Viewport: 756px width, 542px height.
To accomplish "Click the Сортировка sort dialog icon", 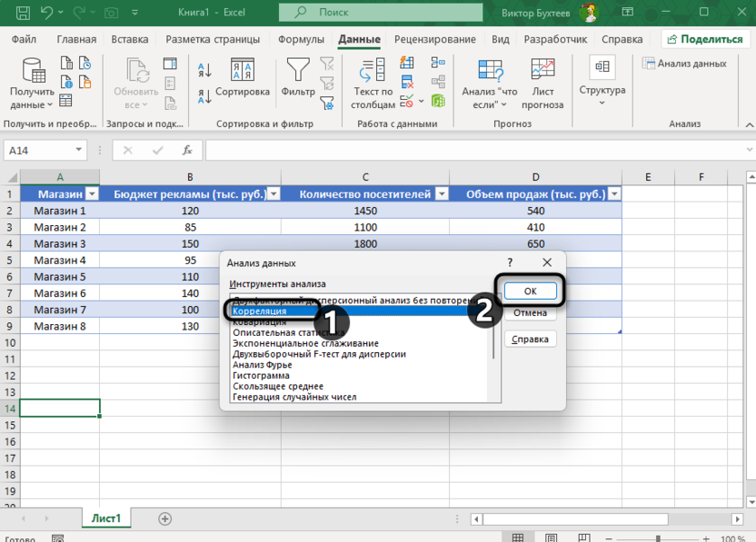I will pyautogui.click(x=243, y=71).
